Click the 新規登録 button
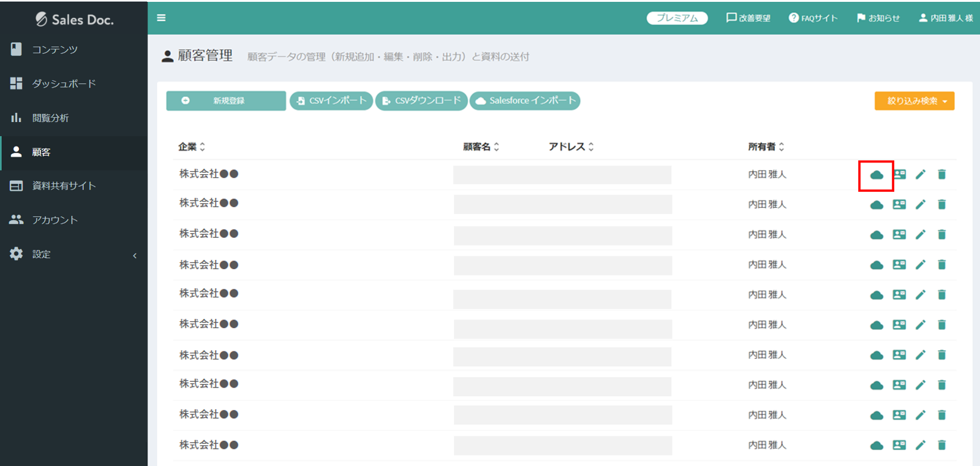Viewport: 980px width, 466px height. click(x=225, y=101)
